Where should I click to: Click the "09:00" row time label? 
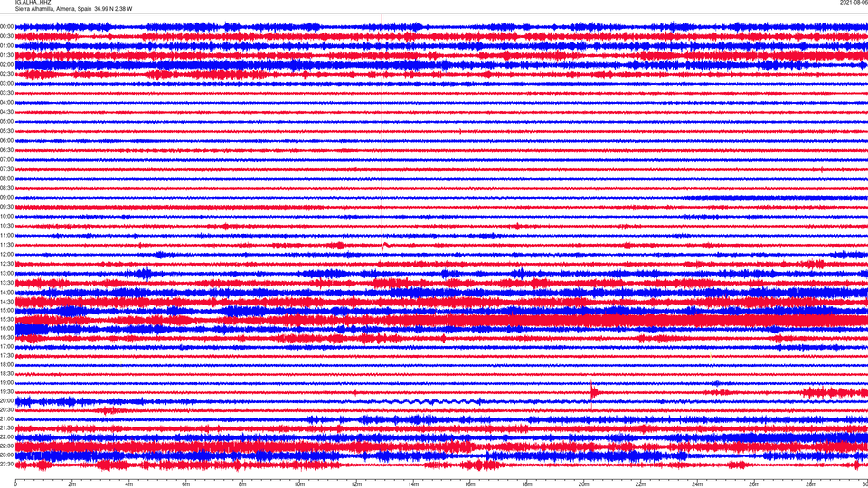pos(6,198)
